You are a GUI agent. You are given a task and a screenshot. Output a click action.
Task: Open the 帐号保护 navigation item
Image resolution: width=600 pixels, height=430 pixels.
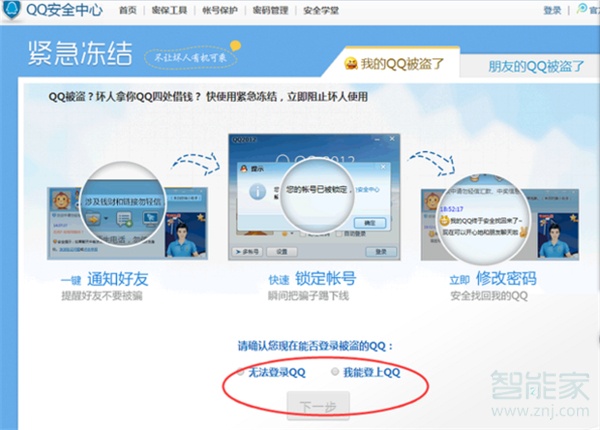220,10
